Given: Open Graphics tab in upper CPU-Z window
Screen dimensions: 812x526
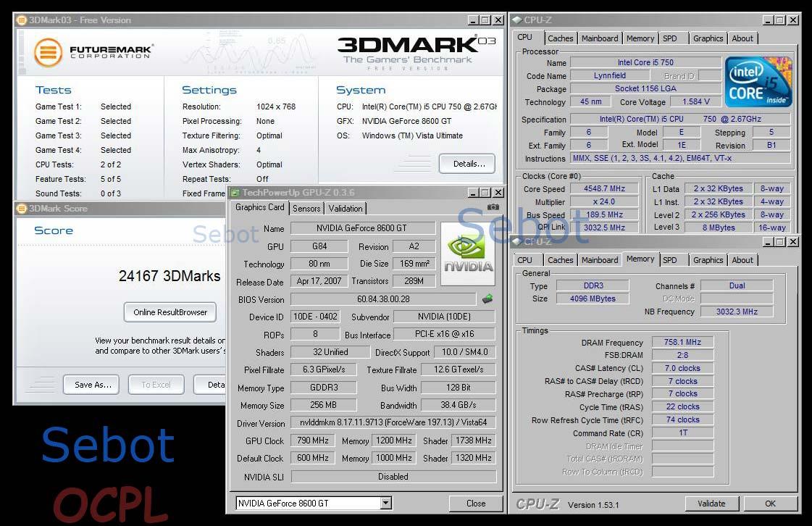Looking at the screenshot, I should pos(708,38).
